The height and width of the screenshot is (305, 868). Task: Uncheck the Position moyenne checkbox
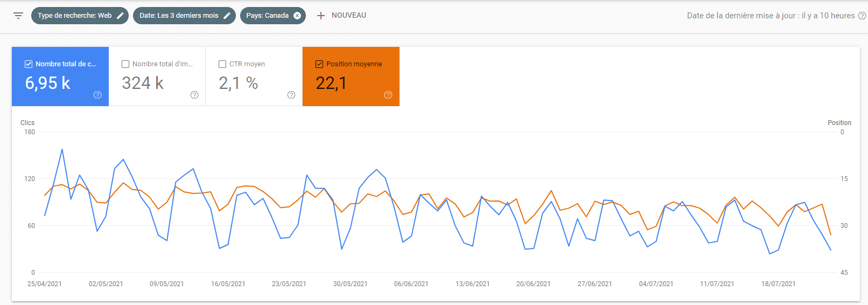point(319,64)
